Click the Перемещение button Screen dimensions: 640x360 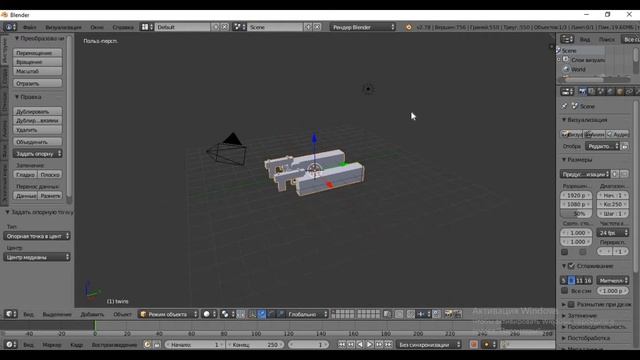click(x=37, y=53)
